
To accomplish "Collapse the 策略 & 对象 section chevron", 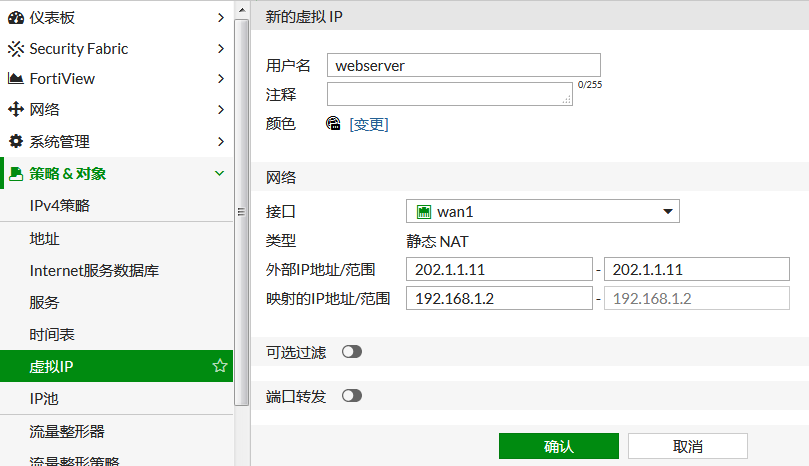I will [x=220, y=174].
